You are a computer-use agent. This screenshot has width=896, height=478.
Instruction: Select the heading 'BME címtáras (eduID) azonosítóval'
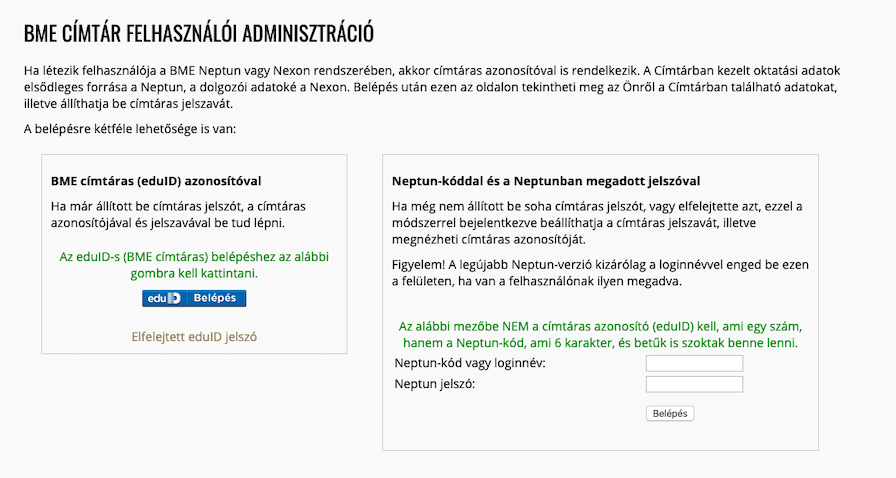pos(156,181)
